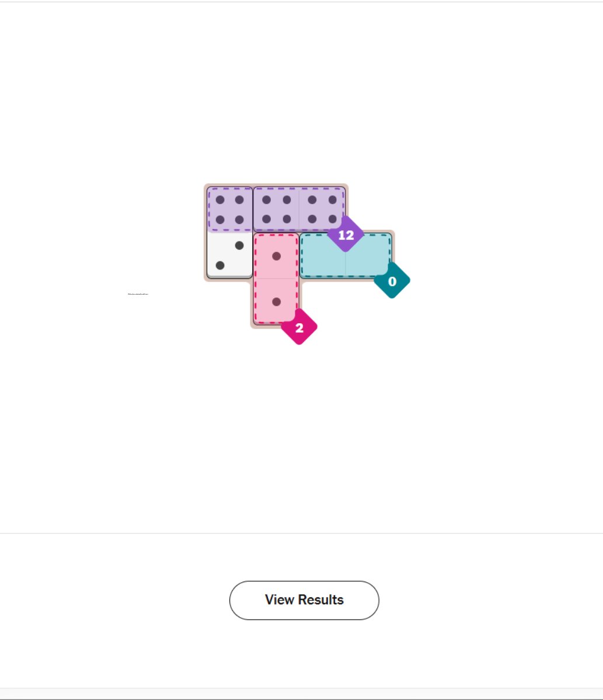Image resolution: width=603 pixels, height=700 pixels.
Task: Select top half of pink double-one domino
Action: 277,256
